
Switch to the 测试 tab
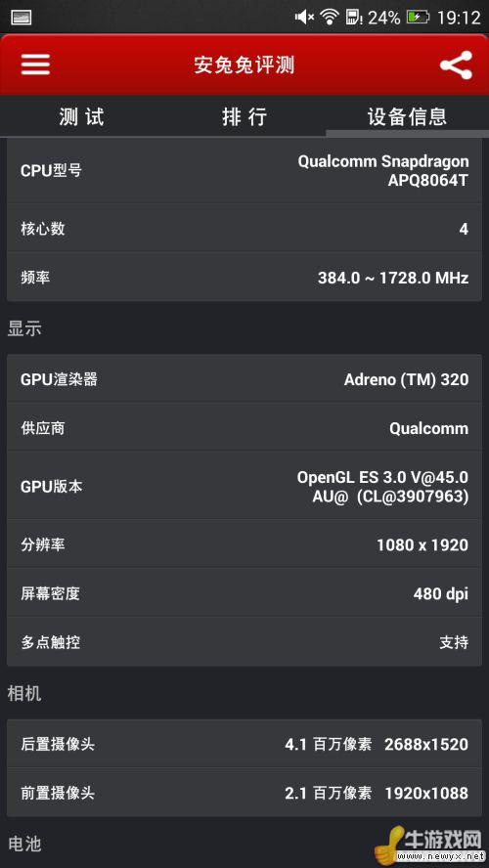(81, 116)
